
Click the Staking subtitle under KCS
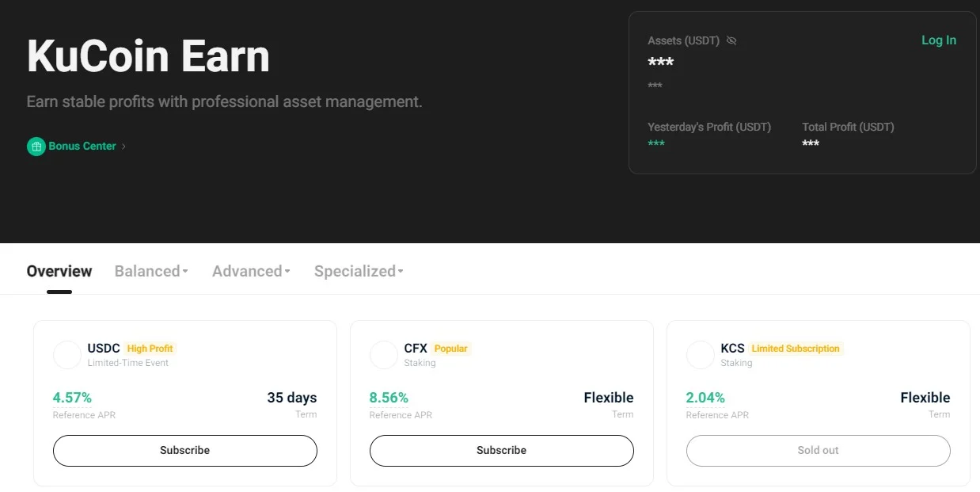pos(736,363)
